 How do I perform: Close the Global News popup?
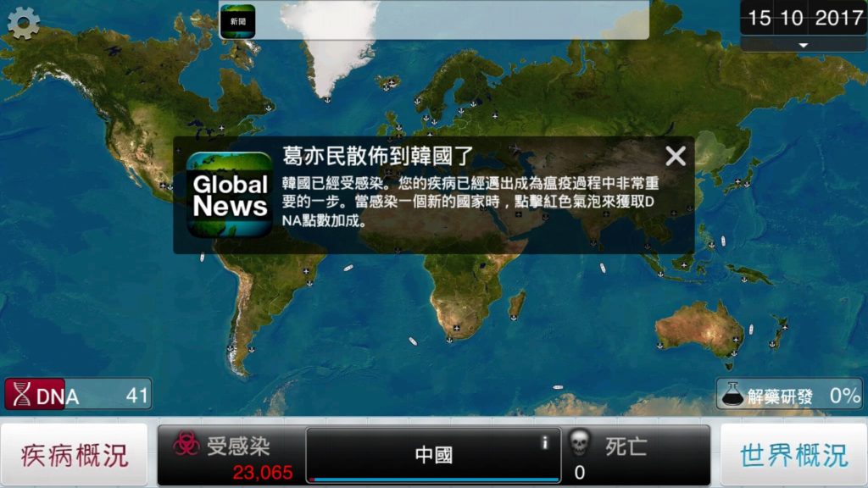pyautogui.click(x=676, y=156)
